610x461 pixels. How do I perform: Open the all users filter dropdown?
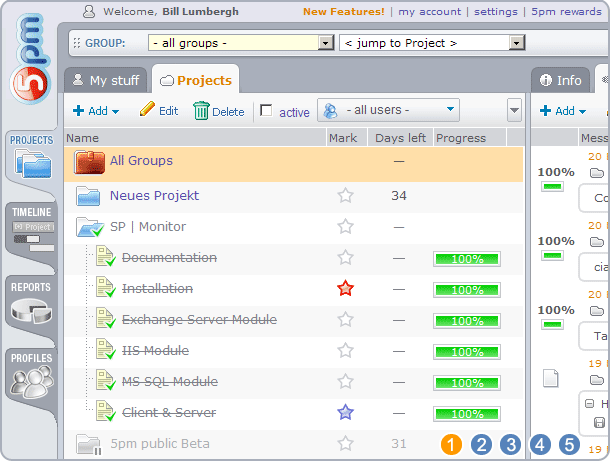coord(388,110)
